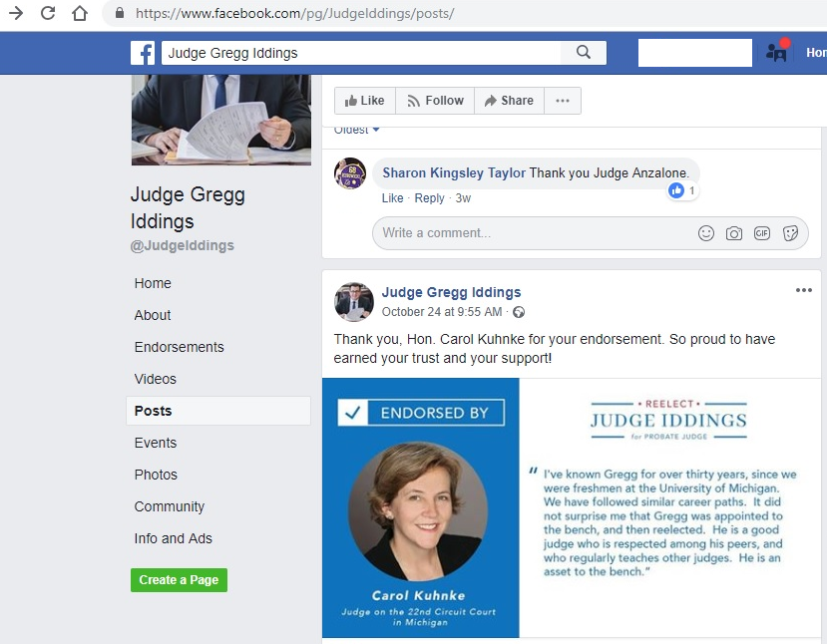The image size is (827, 644).
Task: Open Sharon Kingsley Taylor's profile link
Action: tap(454, 172)
